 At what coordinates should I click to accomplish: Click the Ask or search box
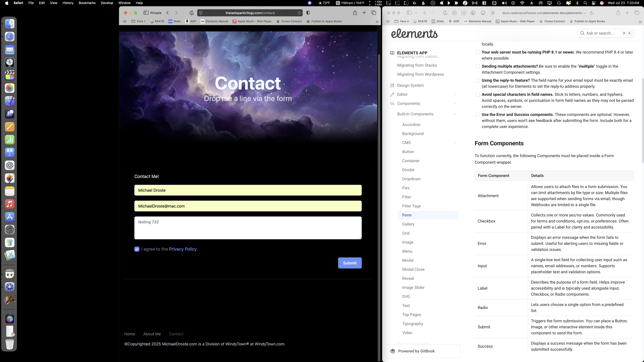click(x=606, y=33)
